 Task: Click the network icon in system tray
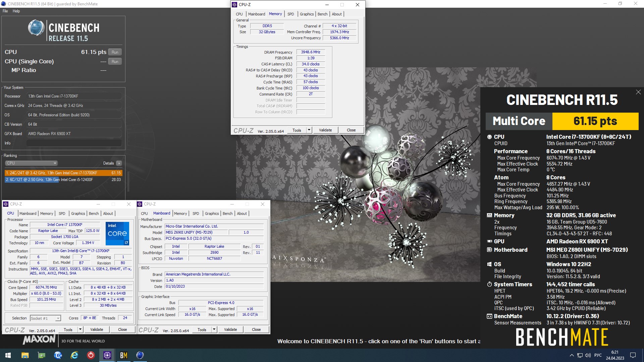click(580, 355)
